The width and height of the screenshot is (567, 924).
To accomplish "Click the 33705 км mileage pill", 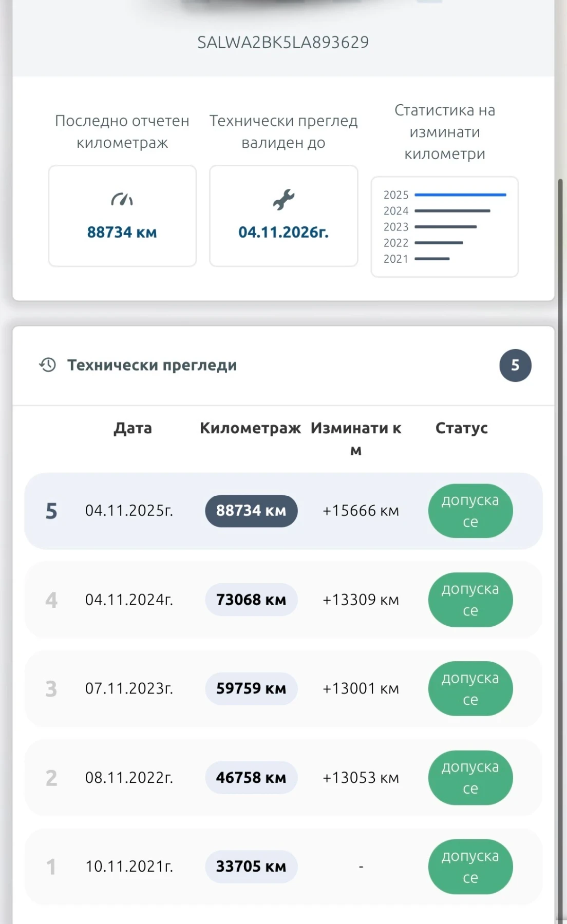I will point(251,867).
